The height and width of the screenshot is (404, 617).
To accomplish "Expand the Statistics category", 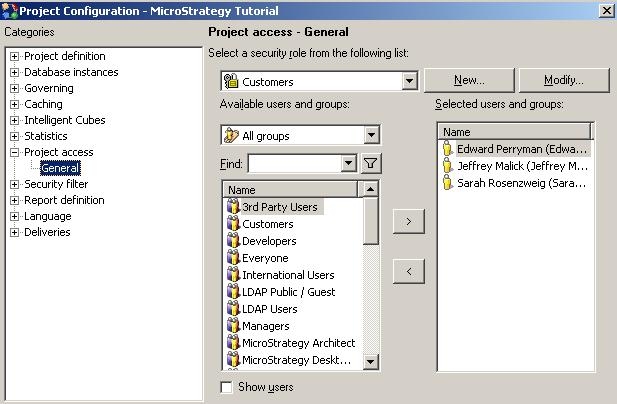I will (x=14, y=136).
